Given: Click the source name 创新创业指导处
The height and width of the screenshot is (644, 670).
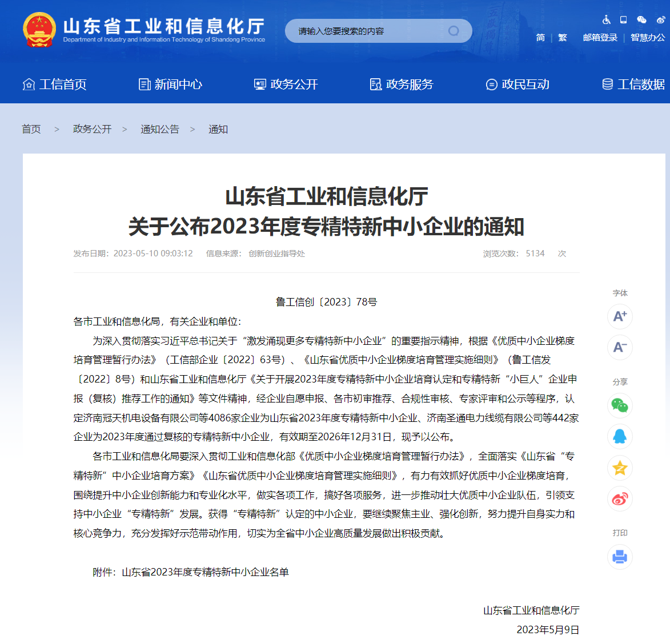Looking at the screenshot, I should coord(276,253).
